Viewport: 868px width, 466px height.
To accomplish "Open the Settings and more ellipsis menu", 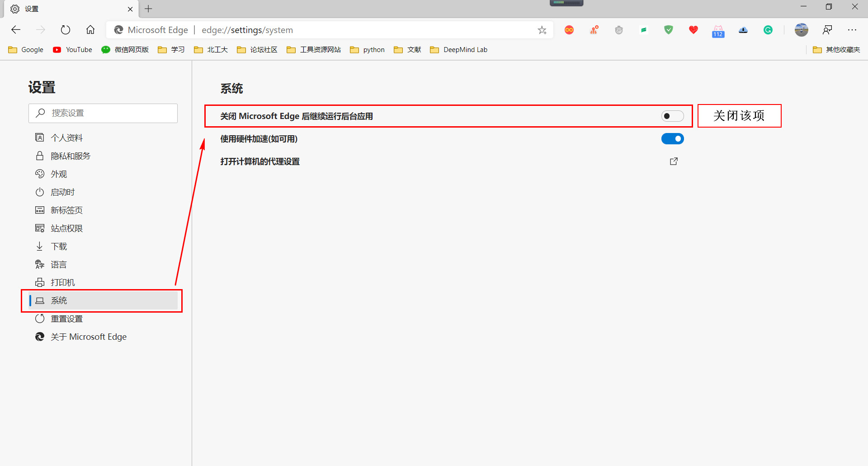I will tap(852, 30).
